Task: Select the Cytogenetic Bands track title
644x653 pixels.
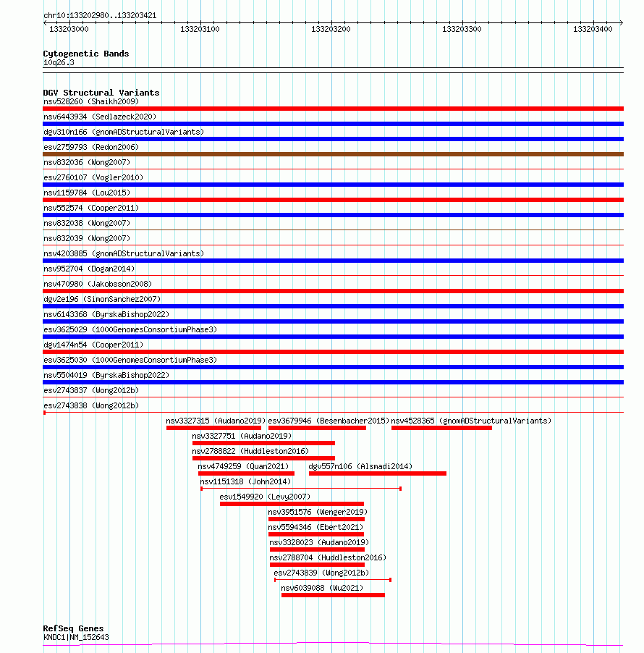Action: coord(86,54)
